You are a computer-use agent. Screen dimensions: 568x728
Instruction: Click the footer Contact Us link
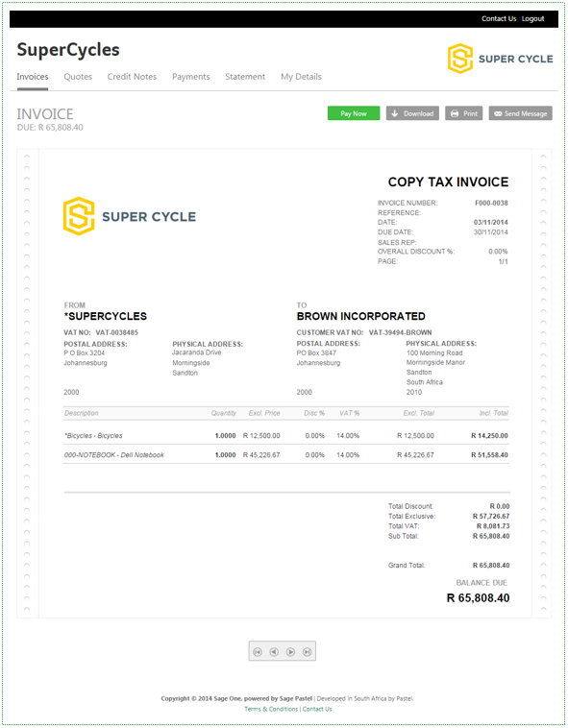pyautogui.click(x=317, y=709)
